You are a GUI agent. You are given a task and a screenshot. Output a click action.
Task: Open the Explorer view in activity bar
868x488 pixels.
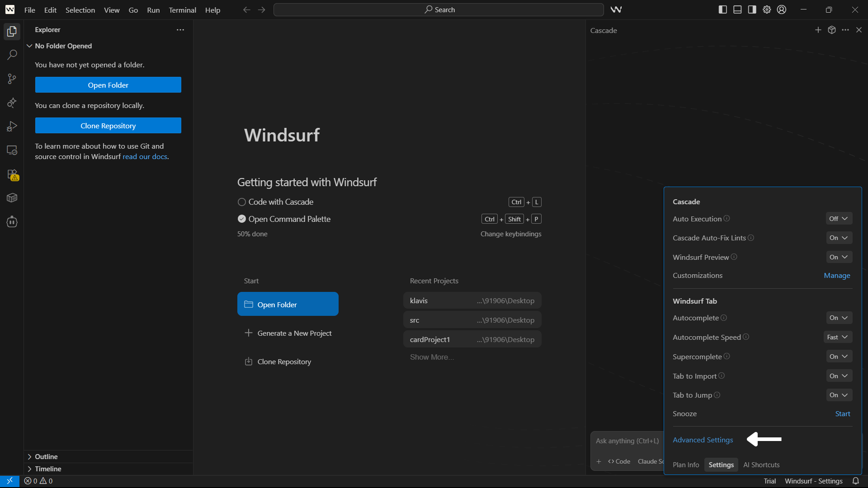click(x=12, y=31)
